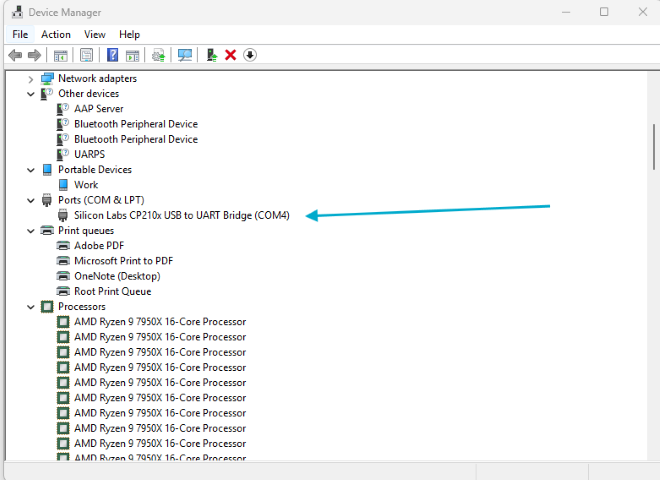Click the Disable device down-arrow icon
The width and height of the screenshot is (660, 480).
pyautogui.click(x=250, y=55)
